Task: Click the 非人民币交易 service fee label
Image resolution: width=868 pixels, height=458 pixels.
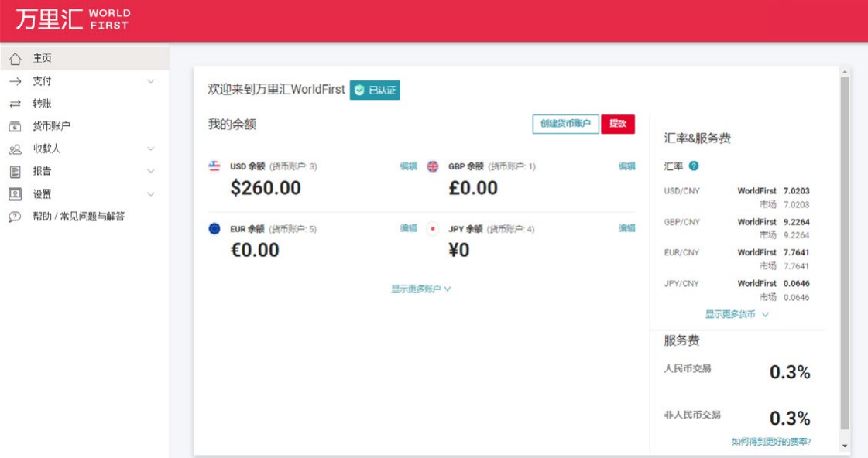Action: (692, 415)
